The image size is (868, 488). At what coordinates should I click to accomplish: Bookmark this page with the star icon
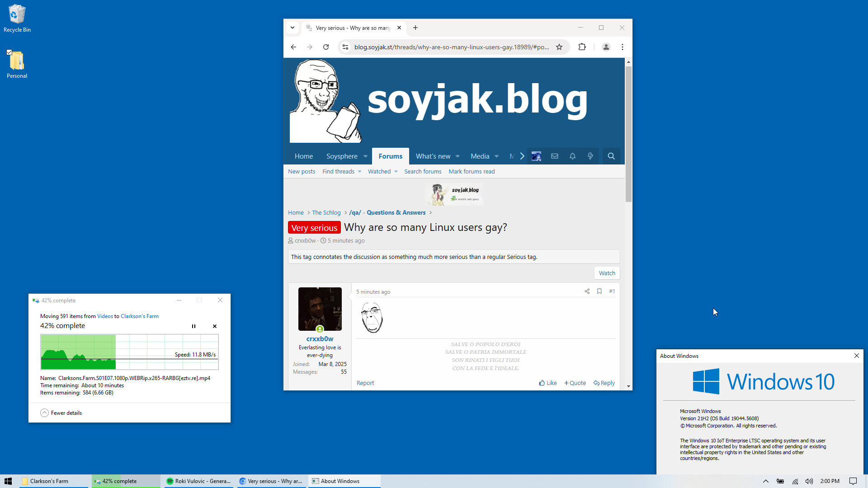[559, 47]
